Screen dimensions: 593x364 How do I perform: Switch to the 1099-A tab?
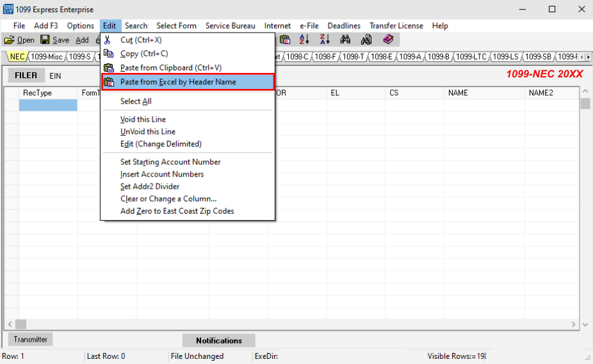point(410,57)
